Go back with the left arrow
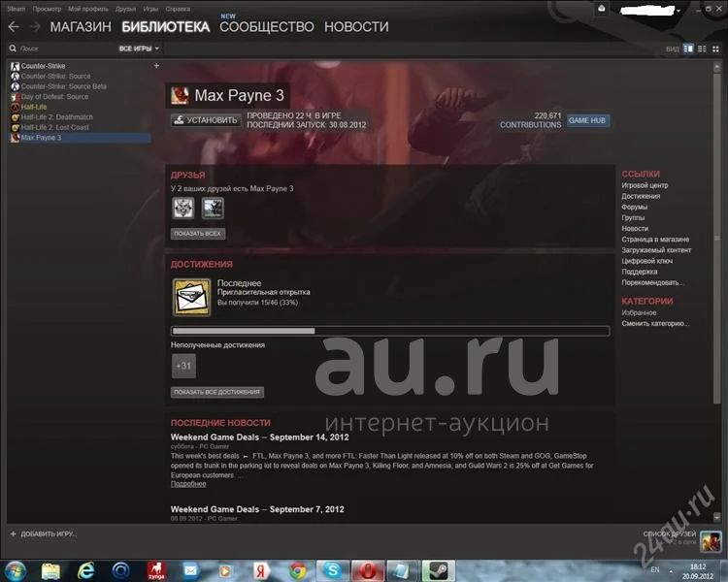 (14, 27)
